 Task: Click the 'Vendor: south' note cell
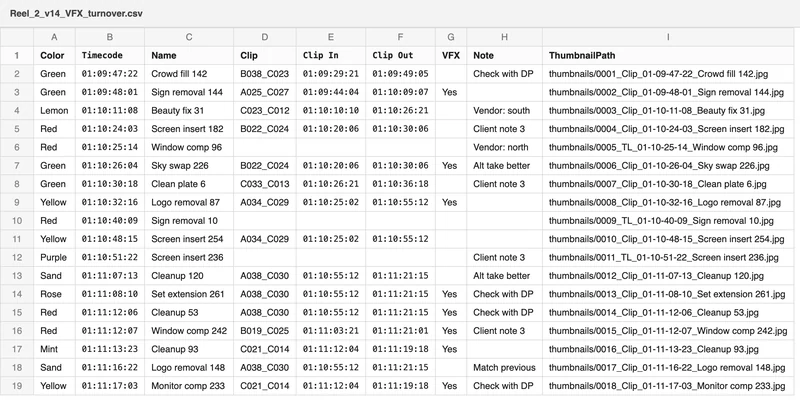504,111
